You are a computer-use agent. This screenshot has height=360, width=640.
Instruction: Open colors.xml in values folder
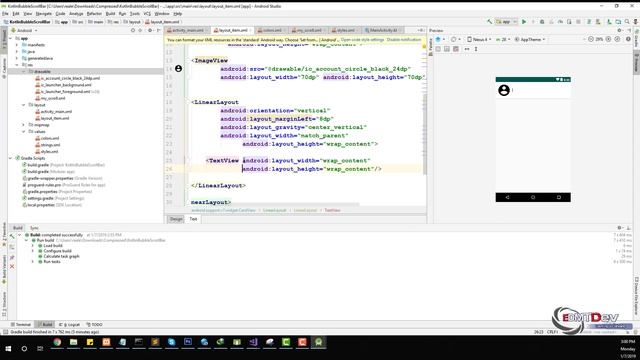(x=47, y=138)
